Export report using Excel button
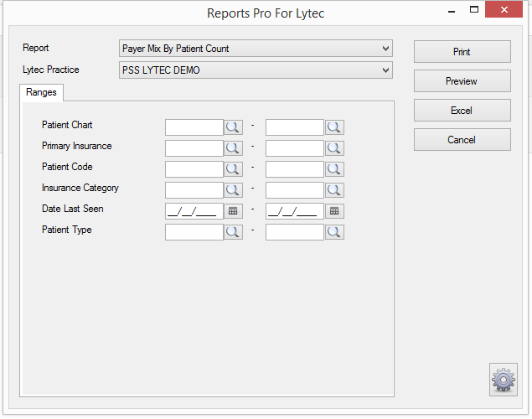 (x=462, y=111)
